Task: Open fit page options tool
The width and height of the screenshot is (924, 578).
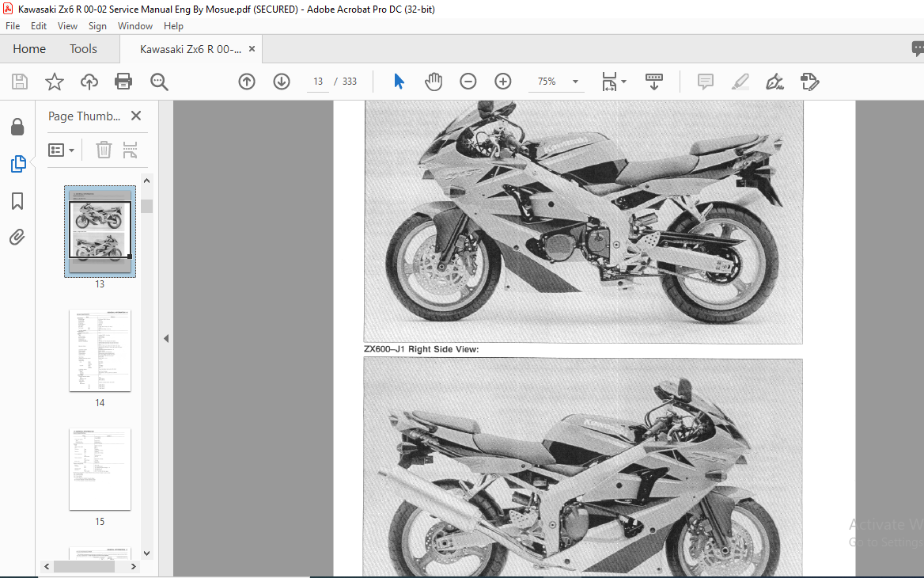Action: click(613, 82)
